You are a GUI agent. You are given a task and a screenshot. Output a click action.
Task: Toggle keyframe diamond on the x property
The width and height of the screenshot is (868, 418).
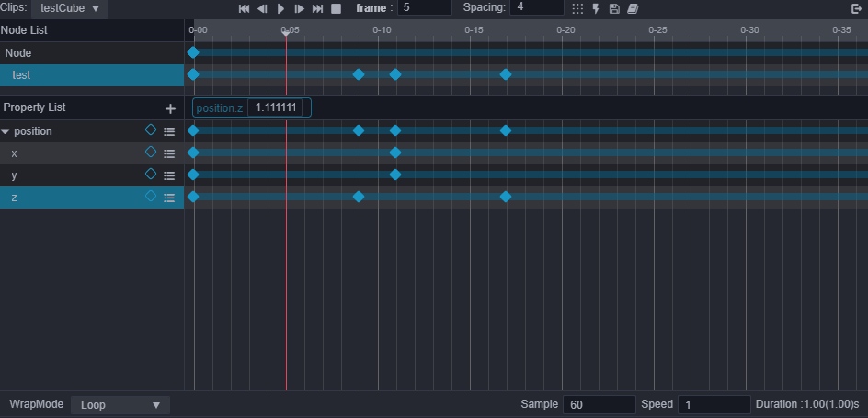pyautogui.click(x=151, y=153)
